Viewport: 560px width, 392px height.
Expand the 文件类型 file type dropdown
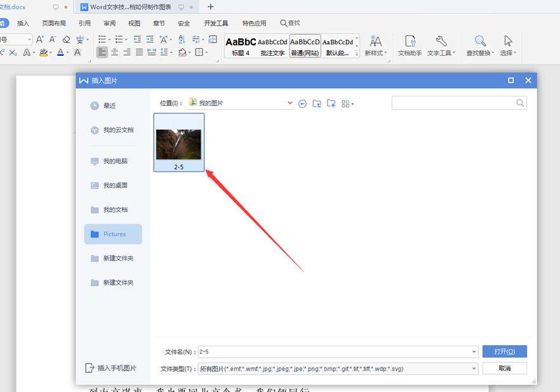[474, 369]
